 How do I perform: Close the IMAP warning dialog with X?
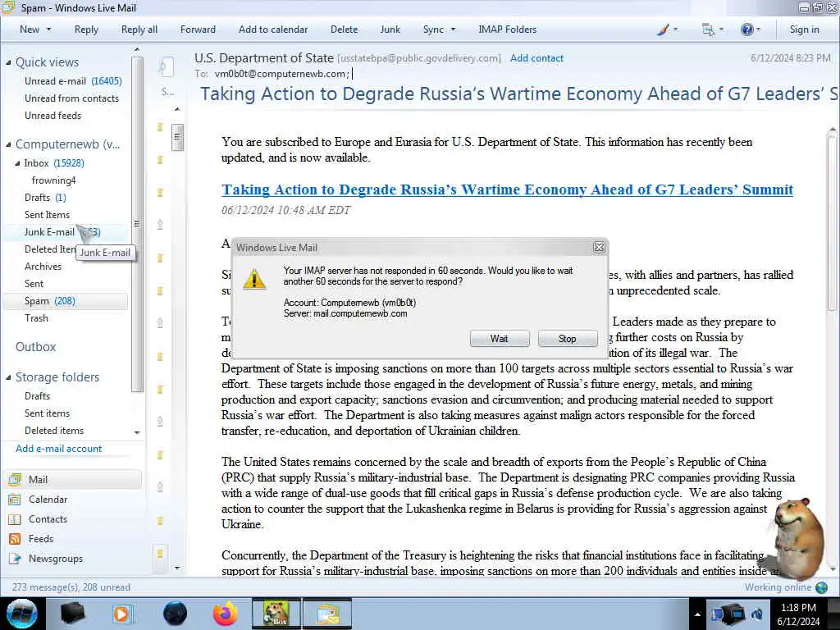tap(599, 247)
